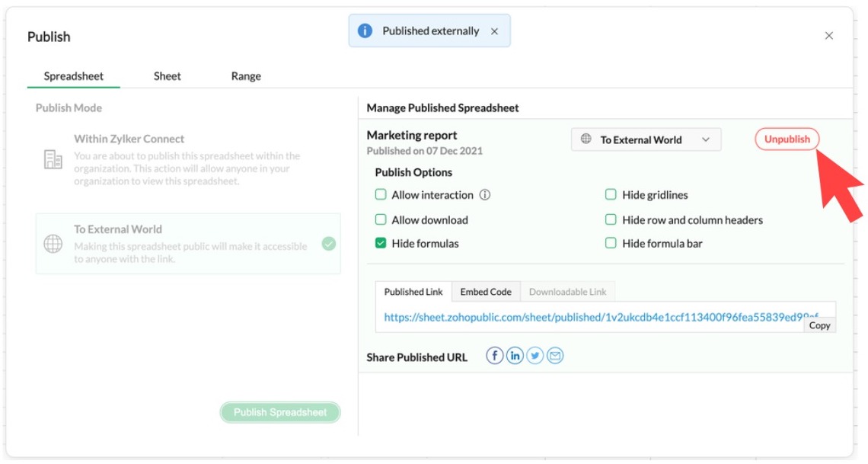Share published URL via LinkedIn icon
Viewport: 868px width, 464px height.
click(x=515, y=356)
